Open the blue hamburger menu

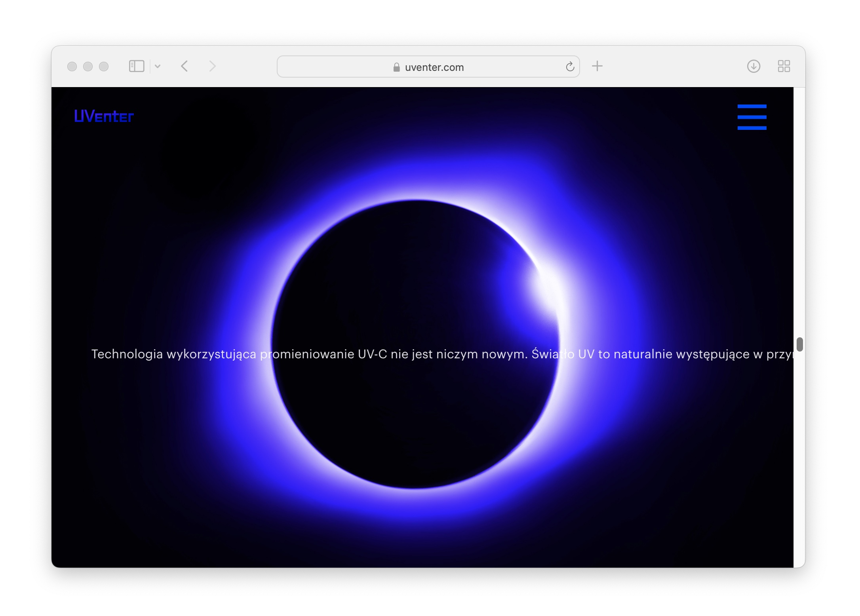(752, 117)
